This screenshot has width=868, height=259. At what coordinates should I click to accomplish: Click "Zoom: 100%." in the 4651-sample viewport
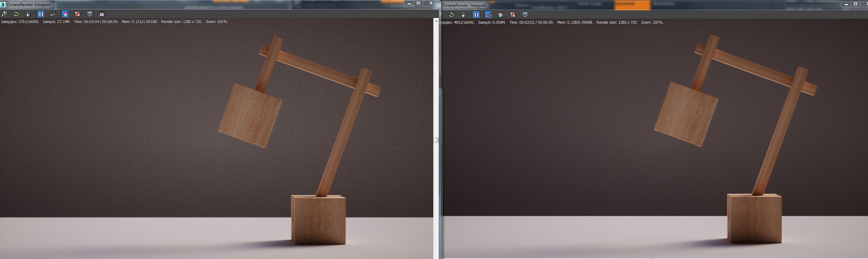[x=652, y=22]
